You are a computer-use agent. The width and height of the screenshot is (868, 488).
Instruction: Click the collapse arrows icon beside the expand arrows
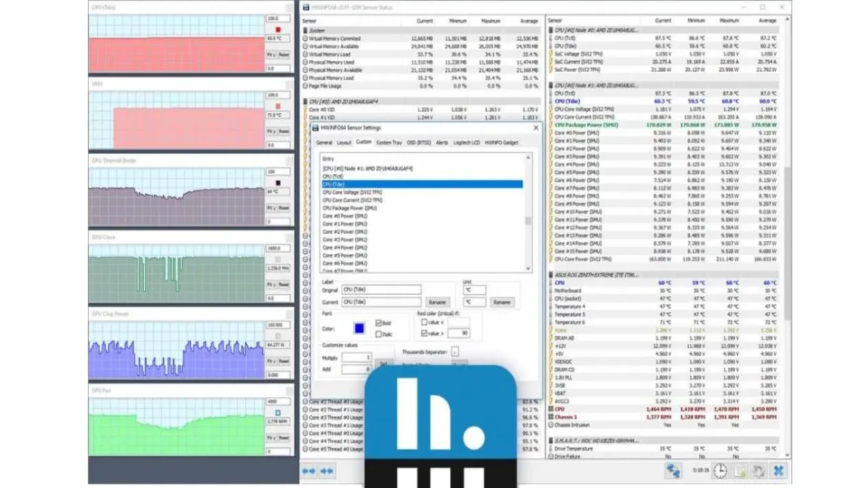326,470
